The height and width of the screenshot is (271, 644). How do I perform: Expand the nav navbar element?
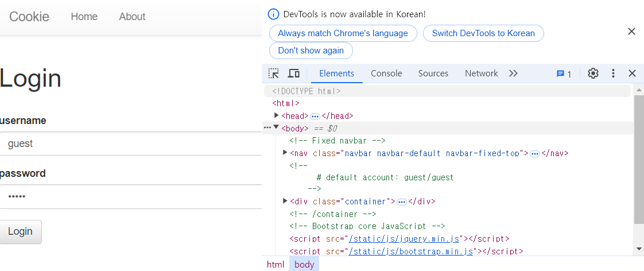(x=285, y=153)
